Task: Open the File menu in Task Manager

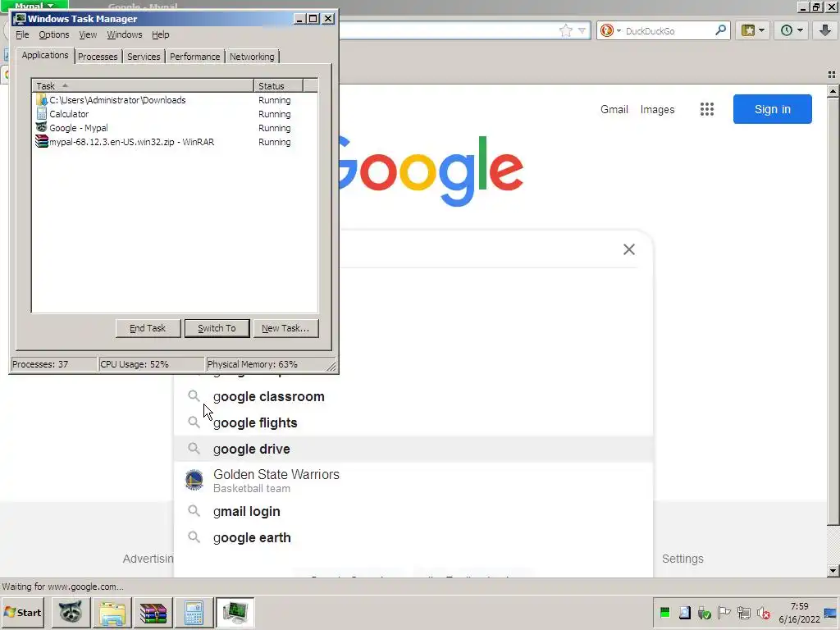Action: coord(22,34)
